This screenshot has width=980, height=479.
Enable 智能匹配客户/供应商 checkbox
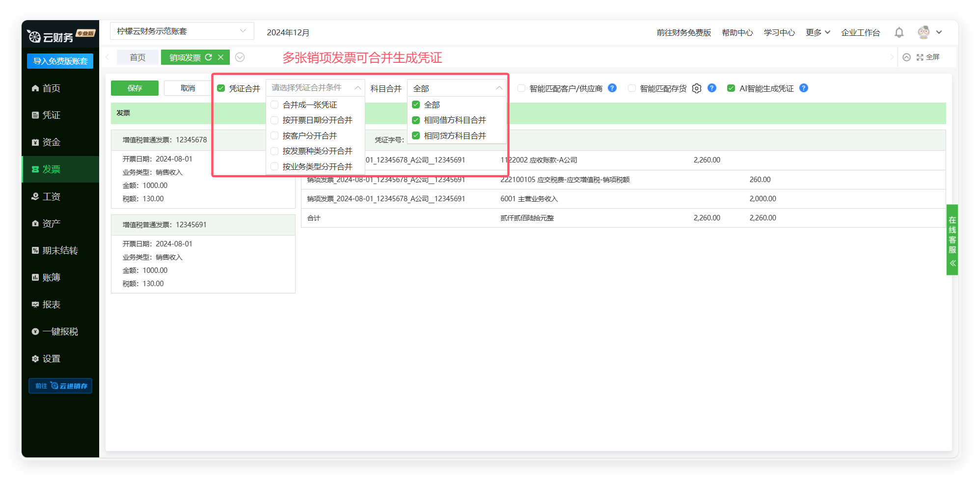tap(521, 88)
